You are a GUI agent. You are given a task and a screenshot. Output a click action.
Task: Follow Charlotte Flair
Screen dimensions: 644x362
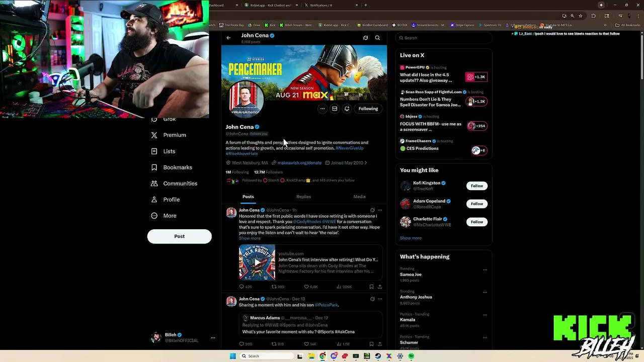tap(477, 222)
